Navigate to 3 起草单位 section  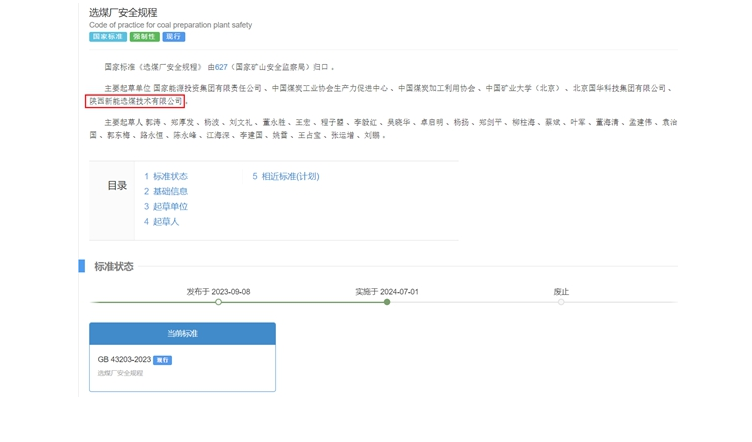click(x=166, y=206)
